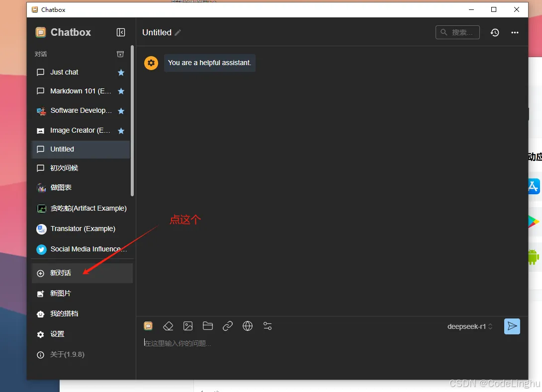Click the Android icon in background window
The width and height of the screenshot is (542, 392).
coord(534,257)
